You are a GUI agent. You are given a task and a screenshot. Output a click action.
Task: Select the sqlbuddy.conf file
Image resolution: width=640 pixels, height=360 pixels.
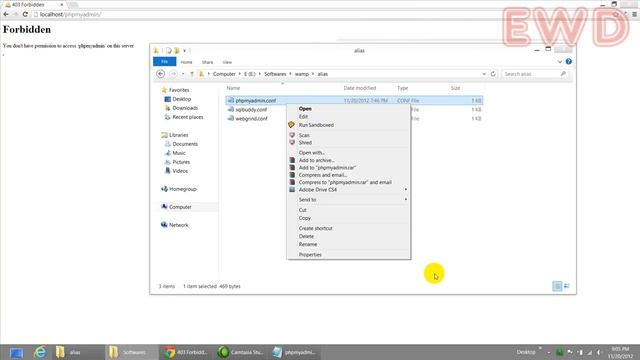pyautogui.click(x=251, y=110)
